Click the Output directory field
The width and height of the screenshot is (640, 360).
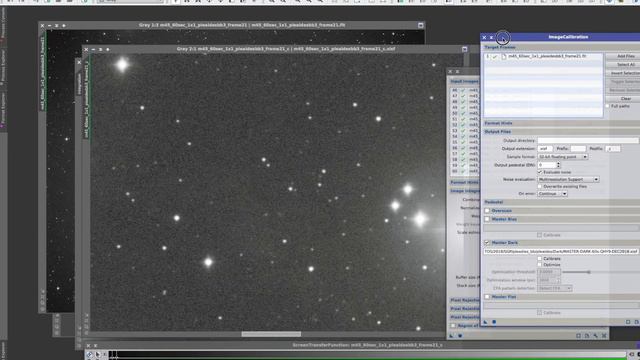pos(588,140)
